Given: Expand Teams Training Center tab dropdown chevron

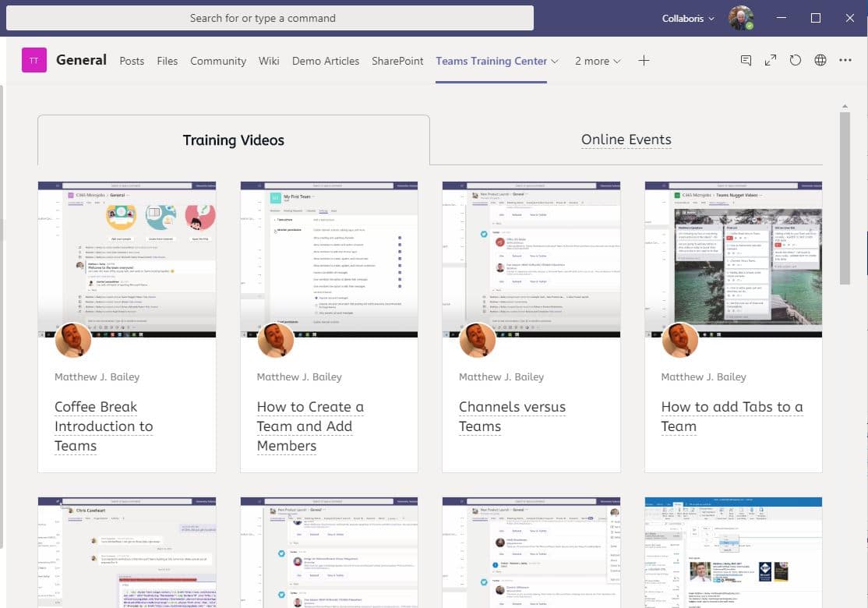Looking at the screenshot, I should coord(555,61).
